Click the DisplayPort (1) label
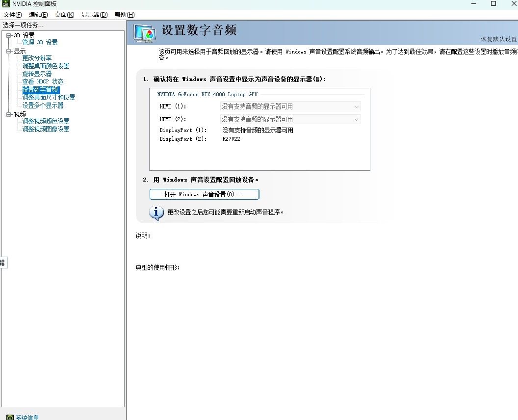Screen dimensions: 518x420 pyautogui.click(x=183, y=130)
